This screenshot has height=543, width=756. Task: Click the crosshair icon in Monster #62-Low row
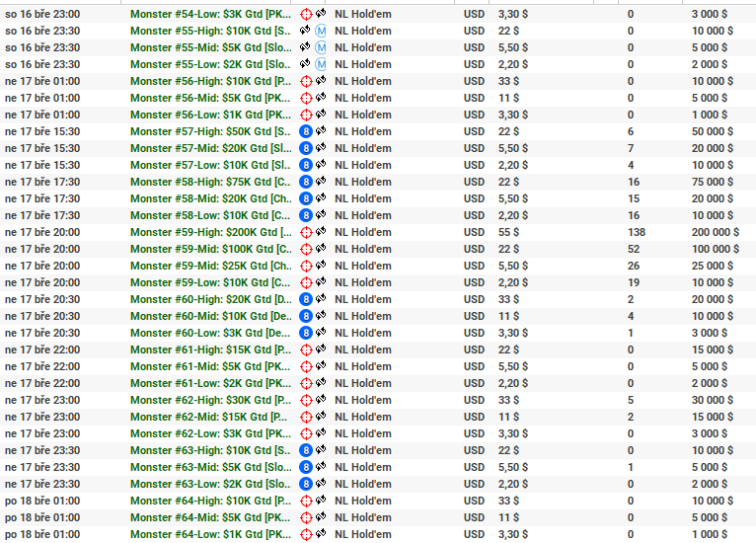click(306, 434)
